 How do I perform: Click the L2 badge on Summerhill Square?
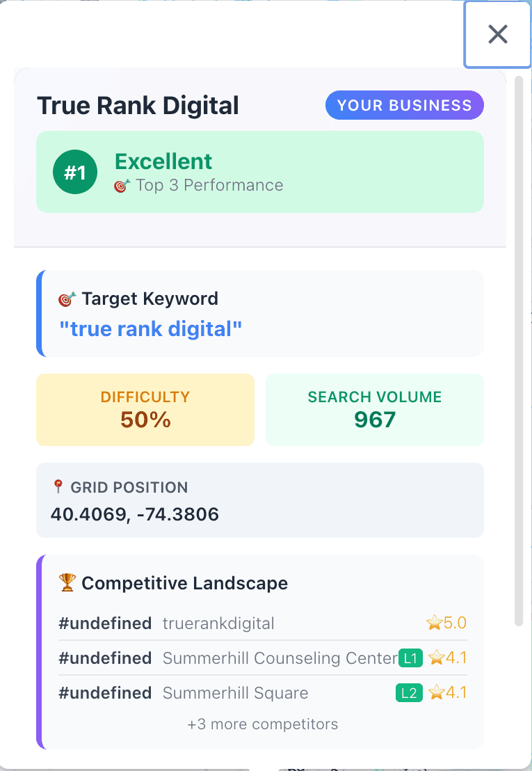[x=409, y=693]
